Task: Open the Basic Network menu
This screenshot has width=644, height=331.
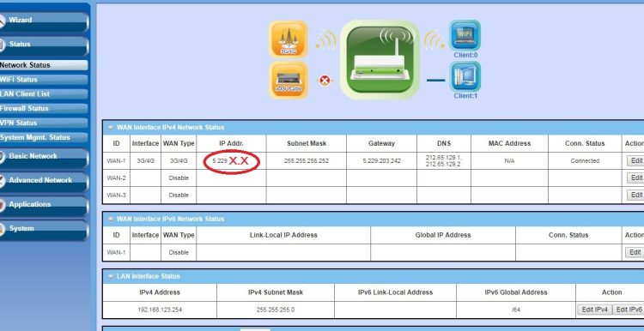Action: [44, 158]
